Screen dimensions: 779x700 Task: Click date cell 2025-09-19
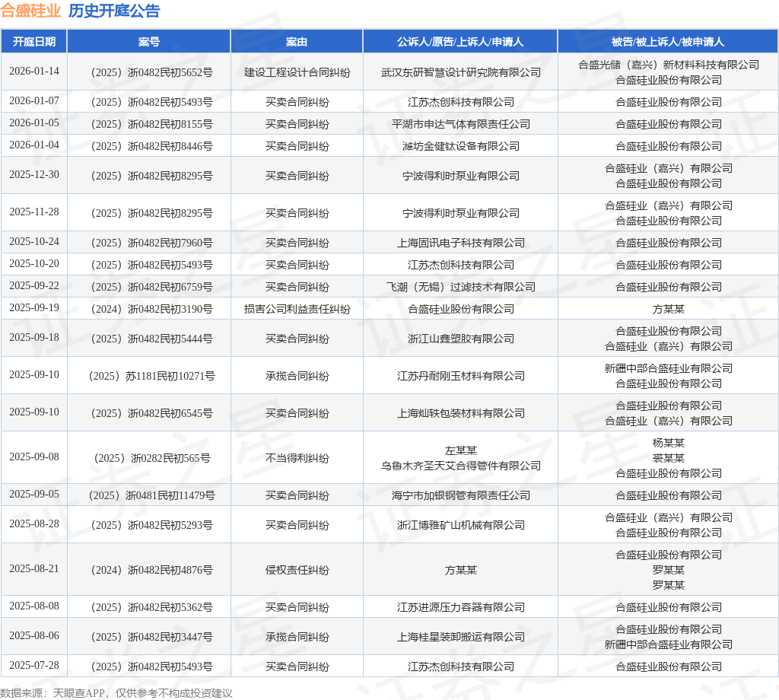(x=33, y=307)
